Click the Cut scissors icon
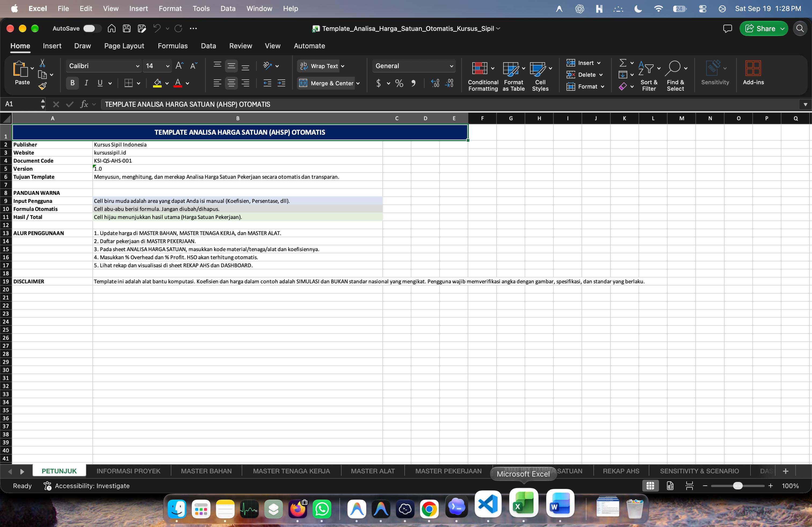The height and width of the screenshot is (527, 812). click(42, 63)
